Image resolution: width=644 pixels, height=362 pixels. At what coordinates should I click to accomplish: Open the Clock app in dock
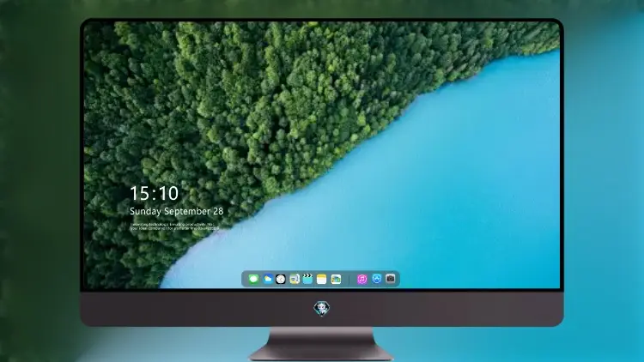click(281, 279)
